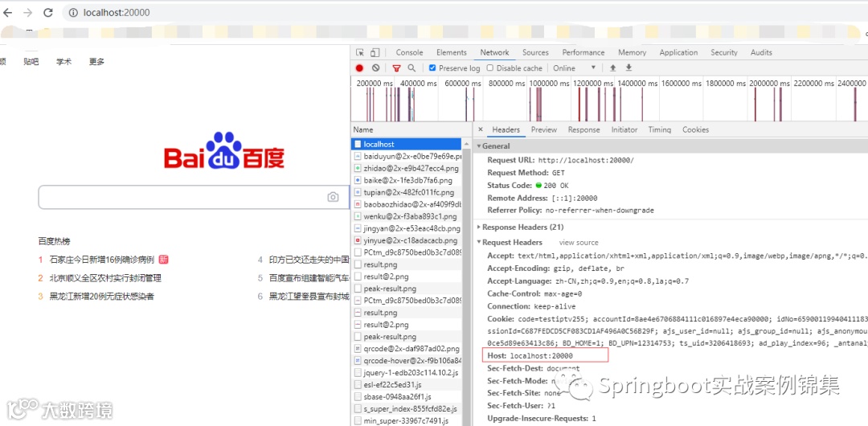The image size is (868, 426).
Task: Select the baike@2x-1fe3db7fa6.png request
Action: tap(407, 180)
